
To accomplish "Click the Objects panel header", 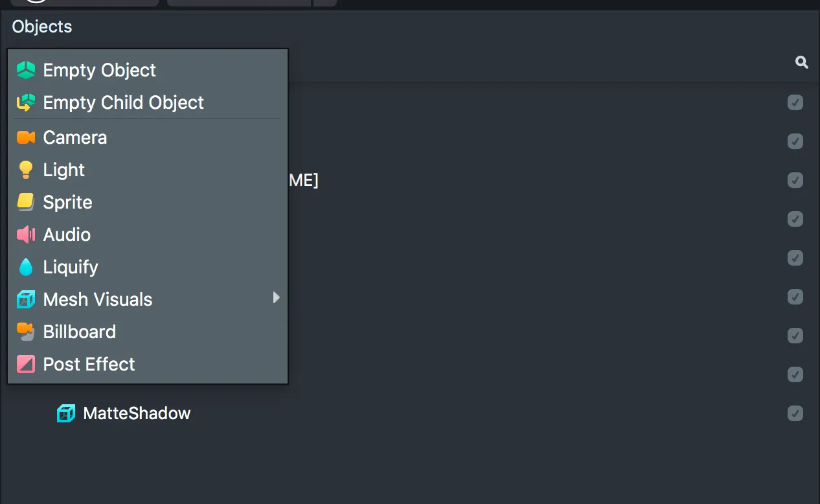I will tap(41, 27).
